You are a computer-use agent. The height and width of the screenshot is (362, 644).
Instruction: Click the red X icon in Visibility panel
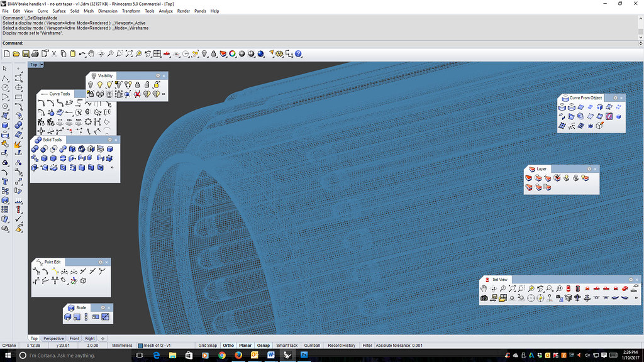pos(137,94)
